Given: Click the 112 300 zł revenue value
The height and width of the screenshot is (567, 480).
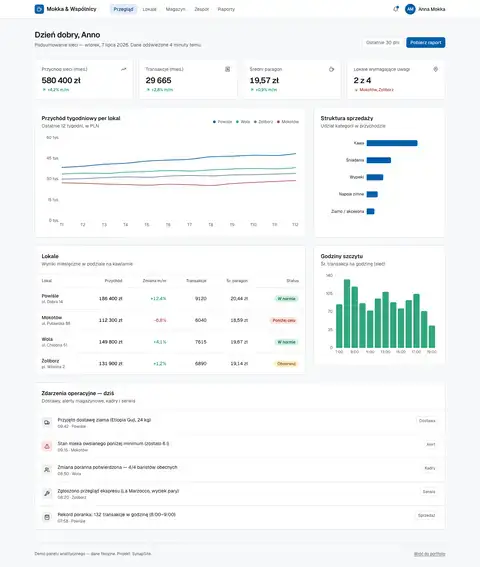Looking at the screenshot, I should coord(111,320).
